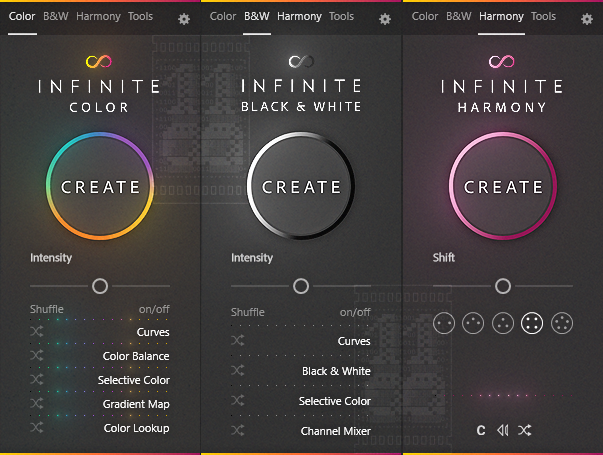Shuffle the Gradient Map adjustment
This screenshot has width=603, height=455.
37,404
